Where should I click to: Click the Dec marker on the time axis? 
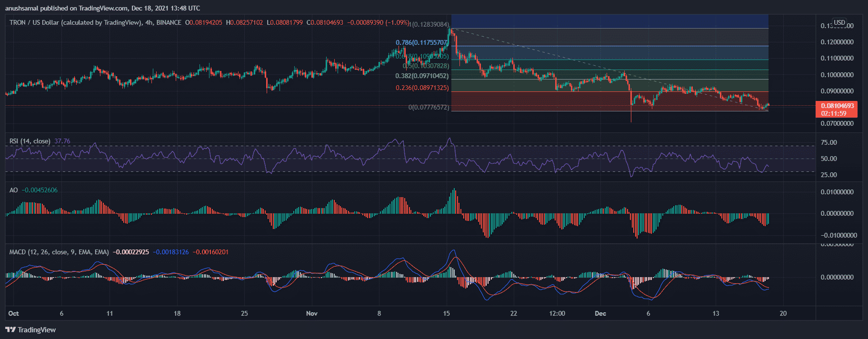(600, 313)
